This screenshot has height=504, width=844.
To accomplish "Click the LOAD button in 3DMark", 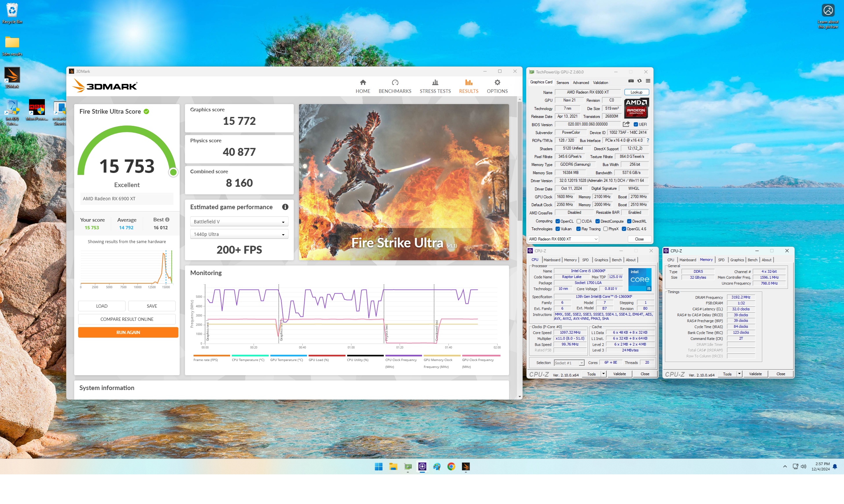I will pos(102,306).
